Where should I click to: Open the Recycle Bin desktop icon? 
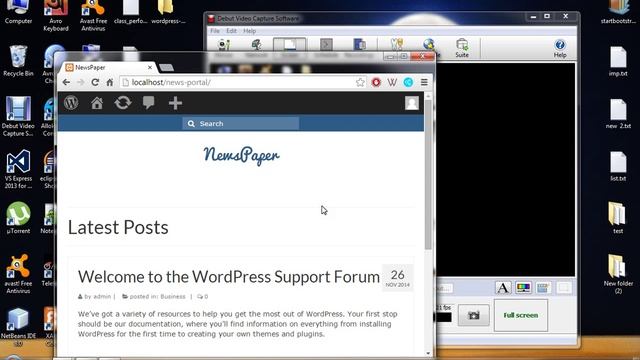(x=18, y=60)
